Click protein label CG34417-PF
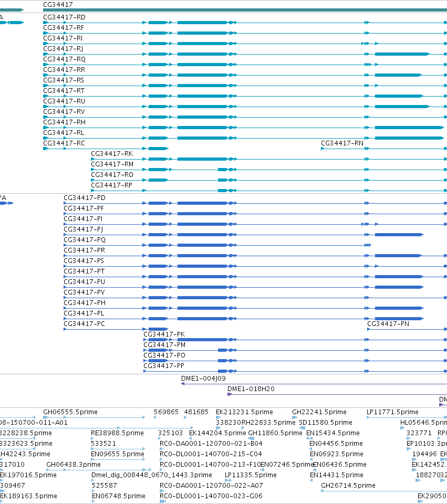 (x=84, y=208)
